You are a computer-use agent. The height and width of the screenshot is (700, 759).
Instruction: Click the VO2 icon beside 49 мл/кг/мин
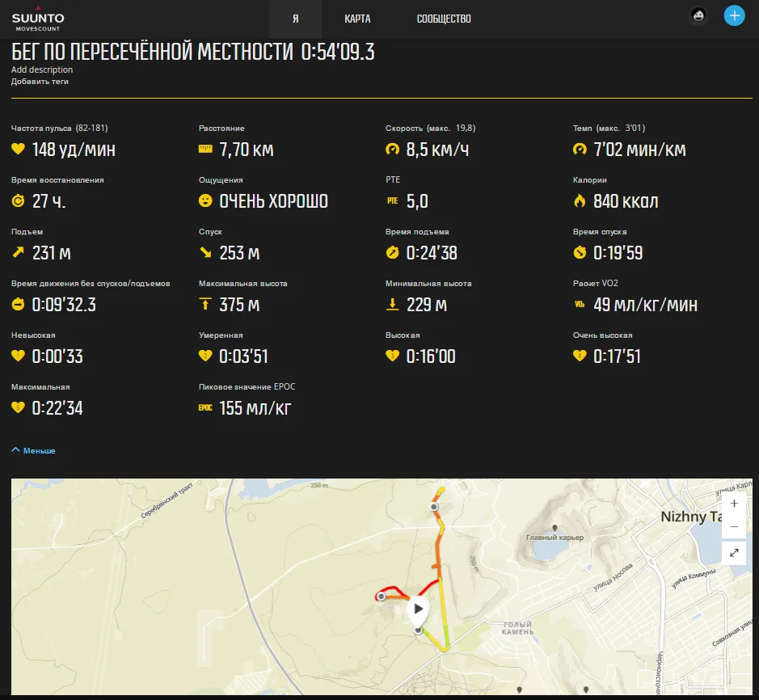580,304
